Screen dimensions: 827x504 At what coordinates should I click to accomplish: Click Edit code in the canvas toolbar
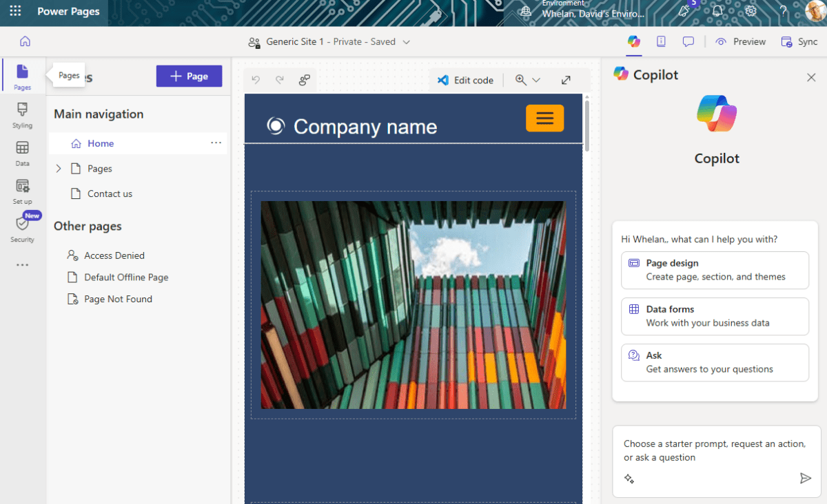466,80
